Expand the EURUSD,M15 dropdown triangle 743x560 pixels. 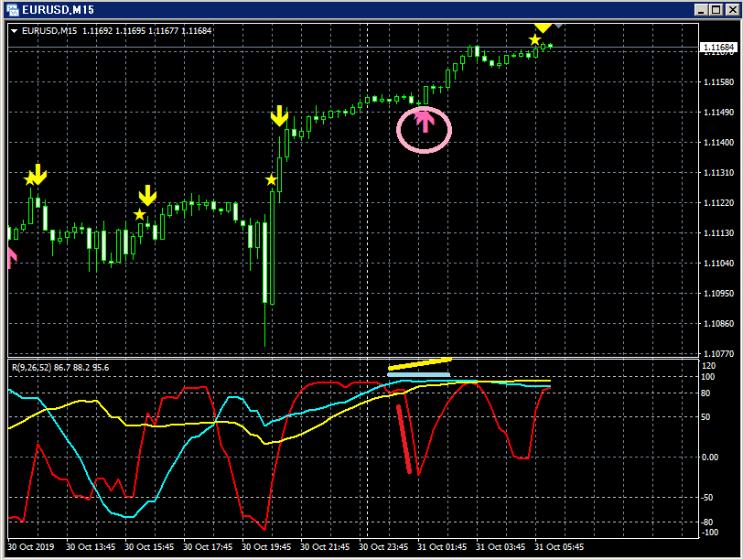pos(14,31)
